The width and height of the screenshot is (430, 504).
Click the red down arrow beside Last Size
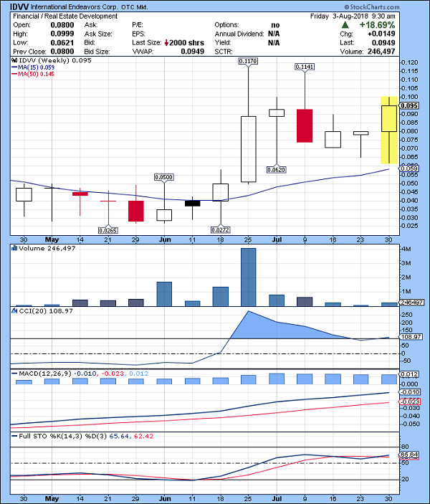pos(166,43)
